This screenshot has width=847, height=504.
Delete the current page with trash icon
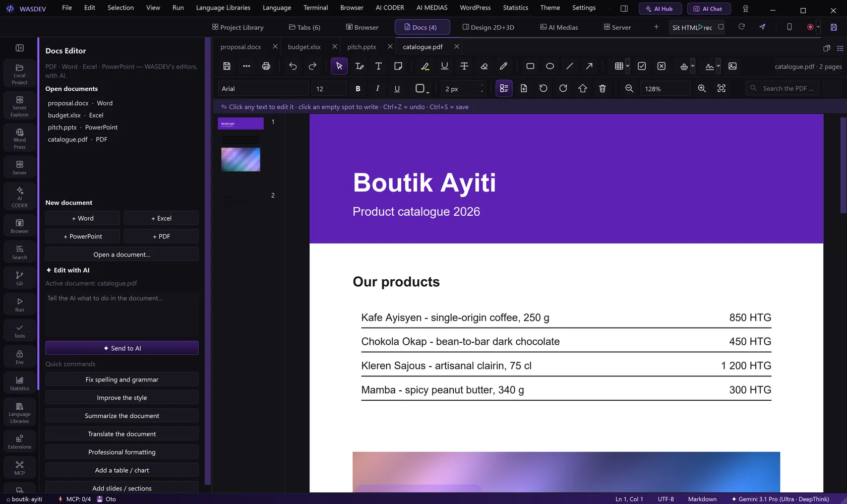(602, 88)
